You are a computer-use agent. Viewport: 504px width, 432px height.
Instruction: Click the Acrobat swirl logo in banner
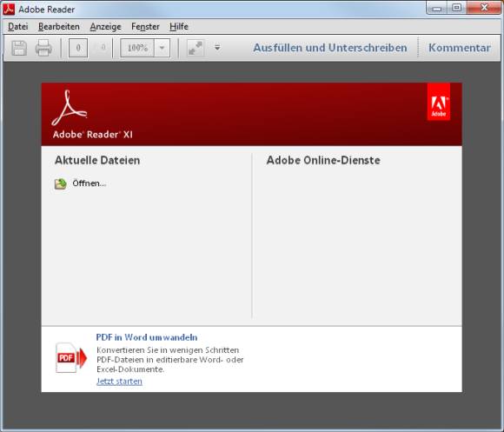coord(70,108)
